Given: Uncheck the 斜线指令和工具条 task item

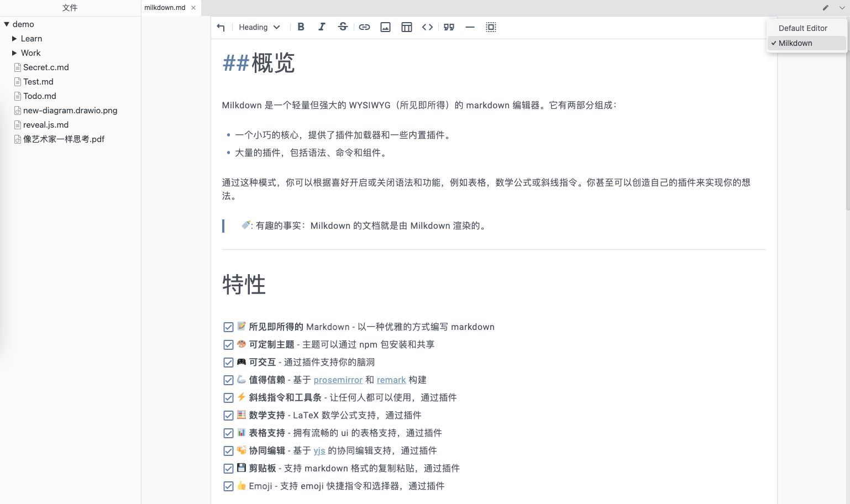Looking at the screenshot, I should click(228, 398).
